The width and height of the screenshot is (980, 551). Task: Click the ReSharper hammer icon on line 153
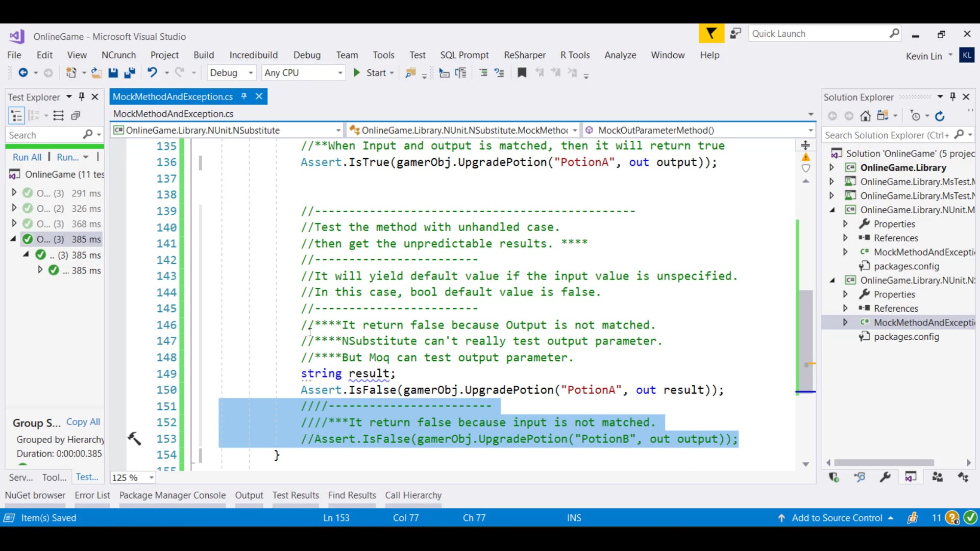(134, 438)
